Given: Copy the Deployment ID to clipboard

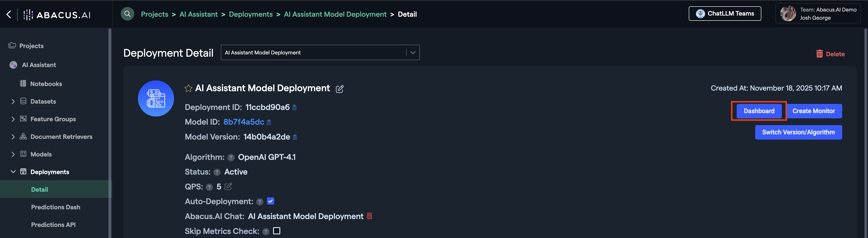Looking at the screenshot, I should (294, 107).
